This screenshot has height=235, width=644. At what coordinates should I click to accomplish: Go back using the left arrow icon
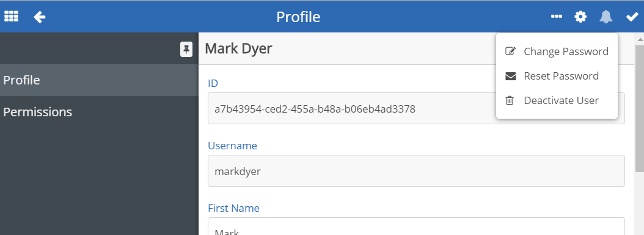(x=40, y=17)
